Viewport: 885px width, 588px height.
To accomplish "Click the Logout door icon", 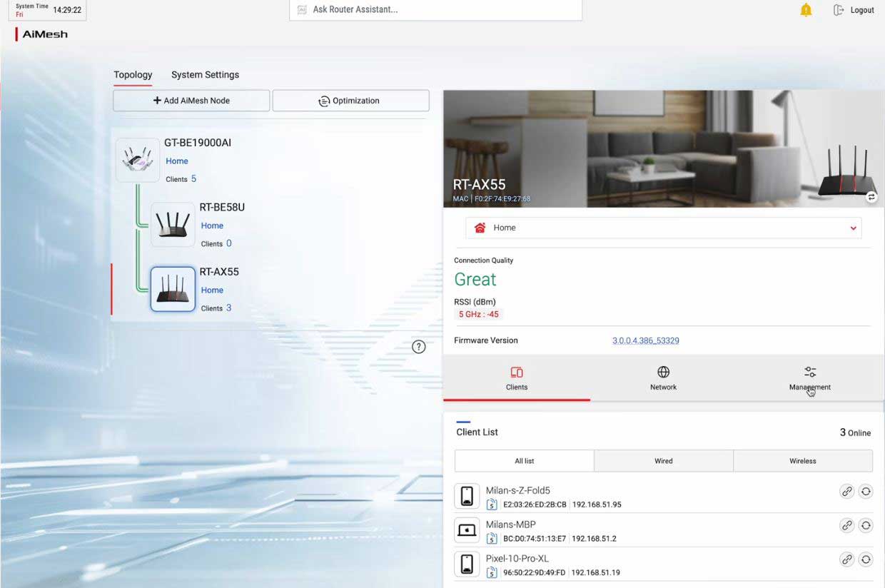I will (x=839, y=10).
